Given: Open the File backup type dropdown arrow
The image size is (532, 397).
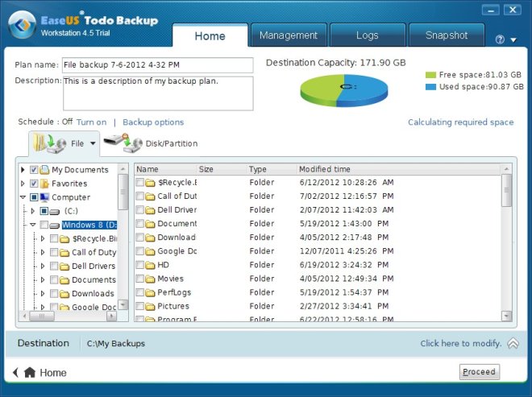Looking at the screenshot, I should point(93,143).
